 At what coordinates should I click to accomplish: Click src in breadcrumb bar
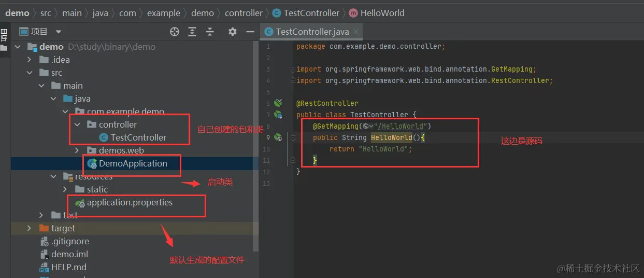pyautogui.click(x=46, y=13)
